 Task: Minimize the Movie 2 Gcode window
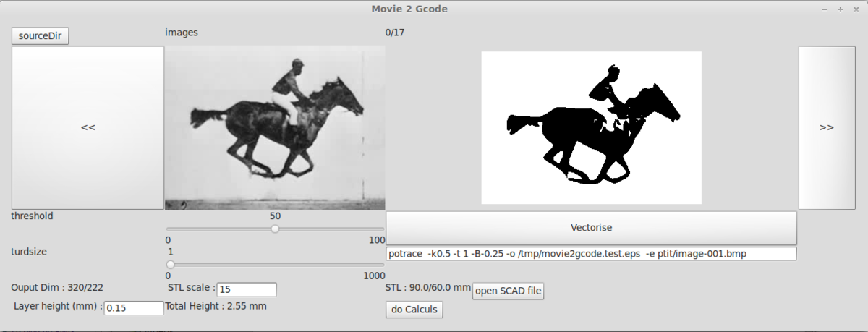tap(825, 9)
